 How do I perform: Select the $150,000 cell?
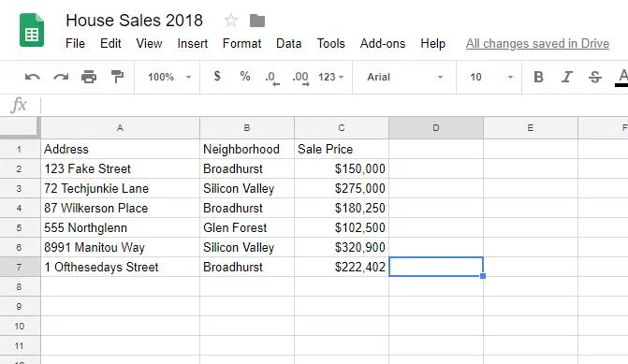(342, 168)
